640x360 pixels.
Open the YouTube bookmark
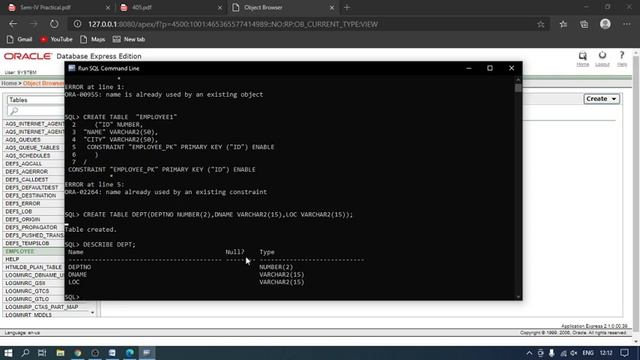(x=56, y=39)
